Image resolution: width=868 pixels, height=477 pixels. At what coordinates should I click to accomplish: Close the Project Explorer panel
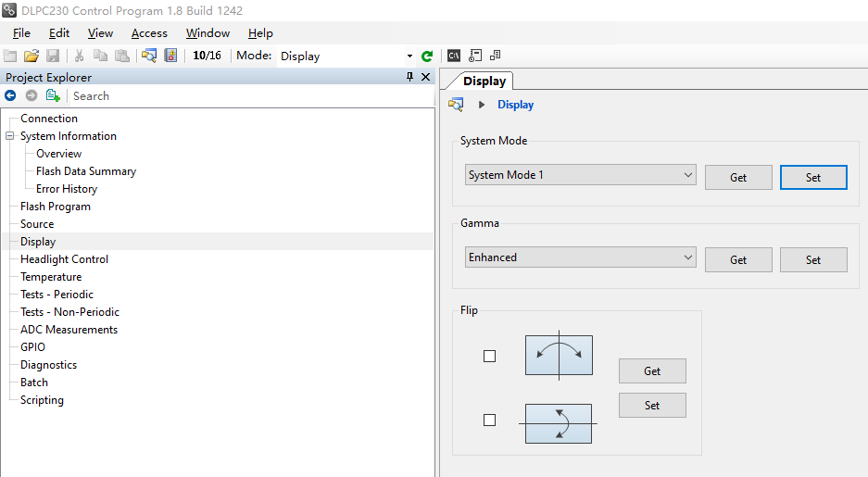pyautogui.click(x=426, y=77)
